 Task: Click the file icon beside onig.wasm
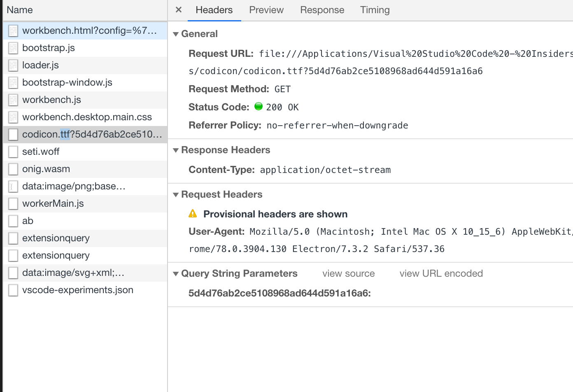13,169
